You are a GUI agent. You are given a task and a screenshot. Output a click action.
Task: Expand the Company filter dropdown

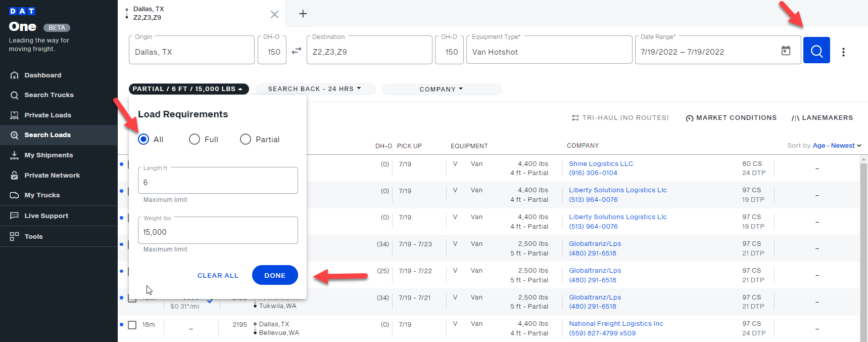click(x=442, y=90)
